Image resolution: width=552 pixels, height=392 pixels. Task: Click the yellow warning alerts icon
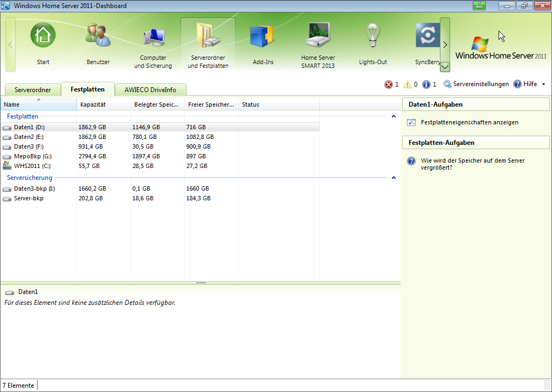point(408,85)
